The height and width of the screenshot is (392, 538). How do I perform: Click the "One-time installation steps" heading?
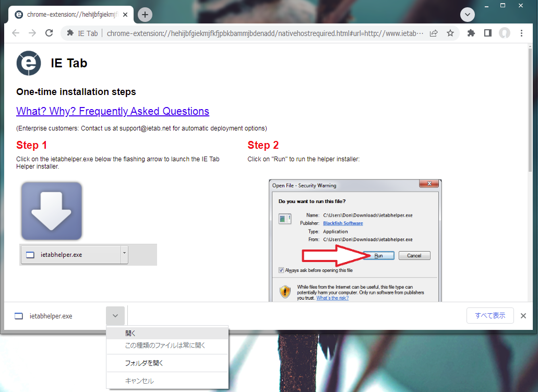pos(76,92)
